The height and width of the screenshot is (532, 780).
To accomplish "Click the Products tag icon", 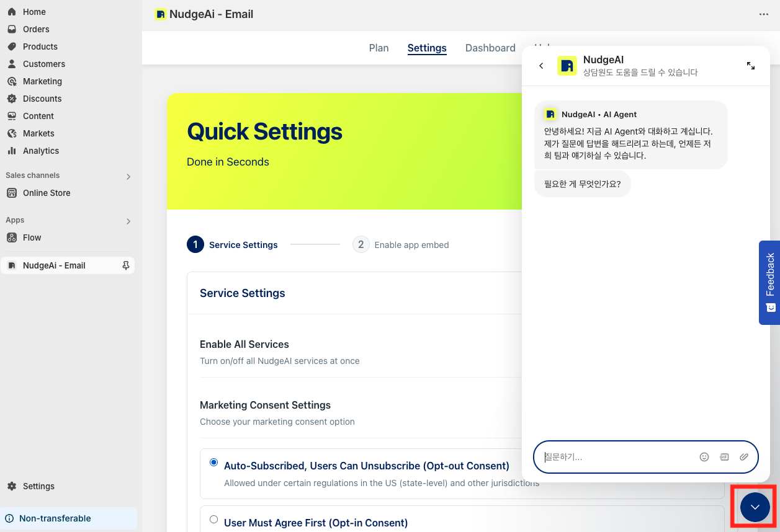I will [12, 47].
